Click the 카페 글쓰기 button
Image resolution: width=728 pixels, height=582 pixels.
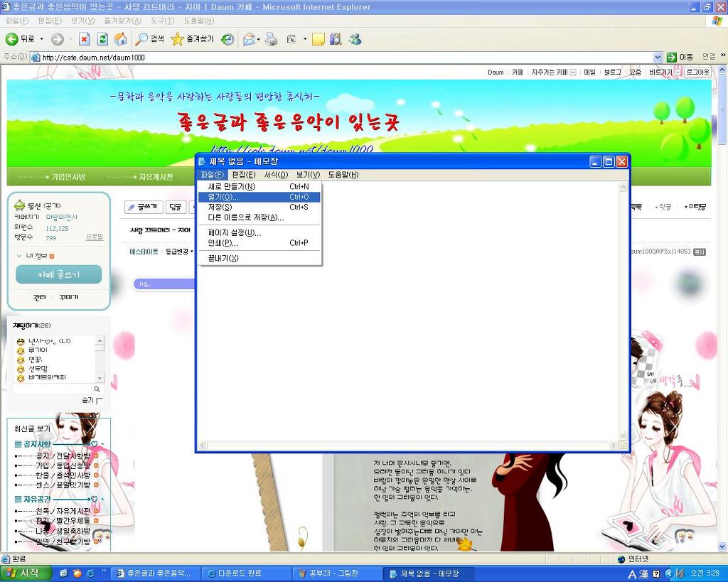pos(58,274)
